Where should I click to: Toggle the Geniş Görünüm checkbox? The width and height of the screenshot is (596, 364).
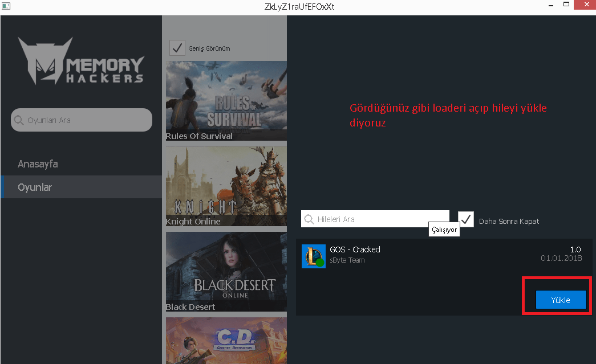click(x=177, y=48)
